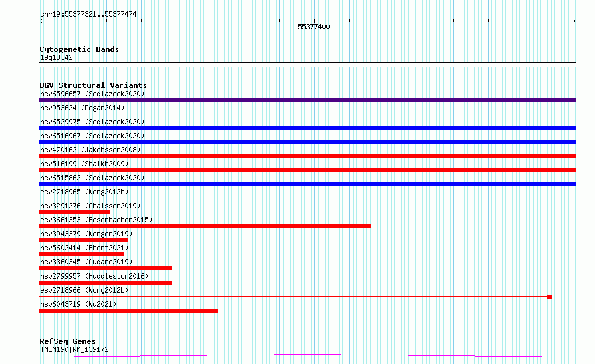
Task: Select variant label nsv6529975 (Sedlazeck2020)
Action: click(x=92, y=122)
